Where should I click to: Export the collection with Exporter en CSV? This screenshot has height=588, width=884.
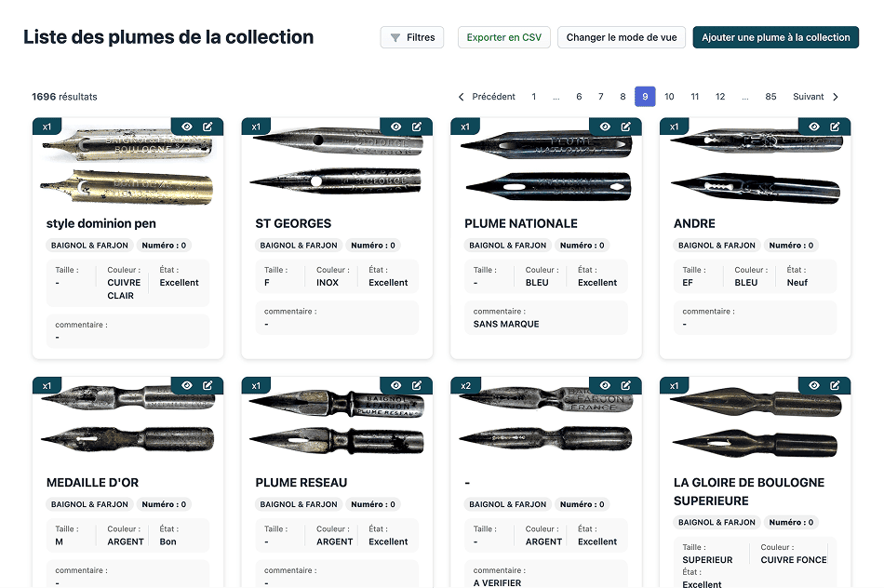point(503,37)
